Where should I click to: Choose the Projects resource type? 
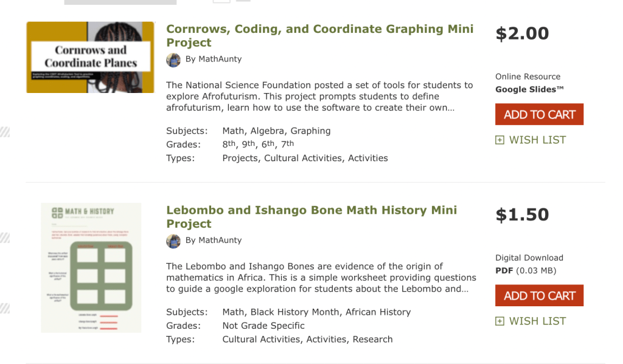pos(240,158)
